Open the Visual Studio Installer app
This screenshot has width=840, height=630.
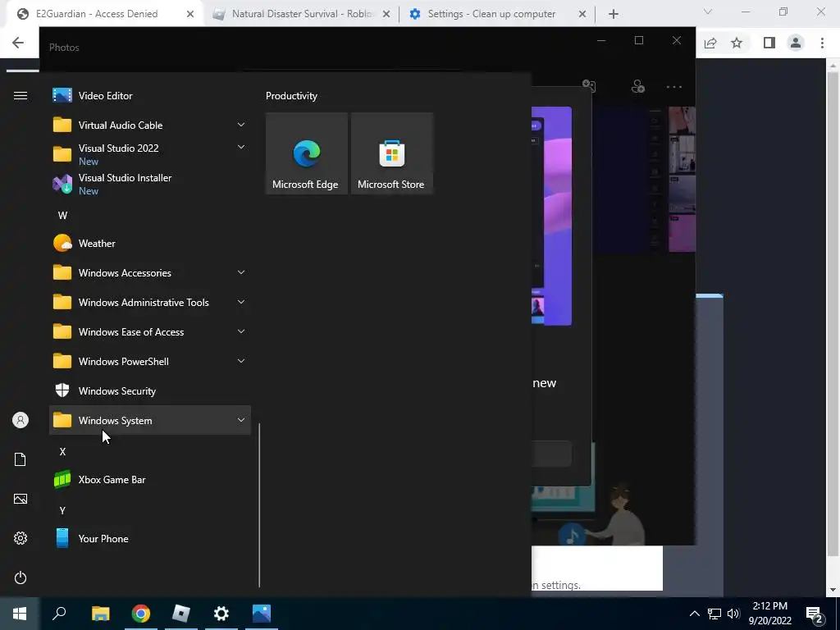click(x=150, y=185)
